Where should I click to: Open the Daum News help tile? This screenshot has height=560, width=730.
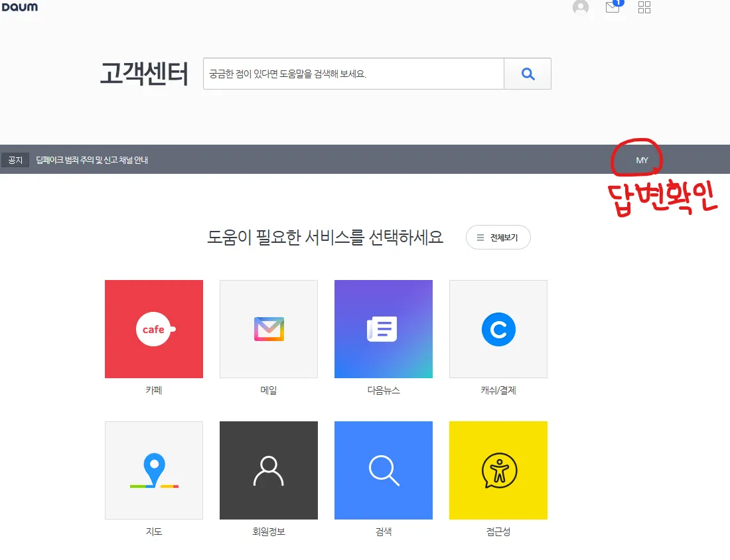click(x=383, y=328)
